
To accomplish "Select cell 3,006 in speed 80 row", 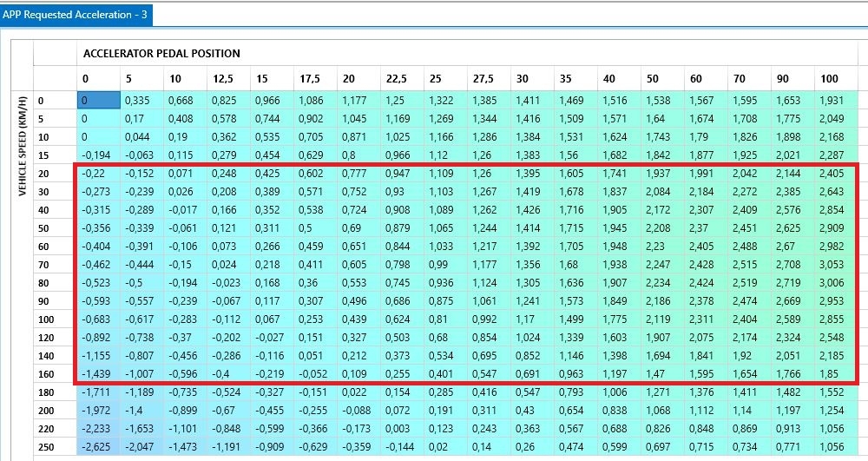I will pyautogui.click(x=836, y=283).
